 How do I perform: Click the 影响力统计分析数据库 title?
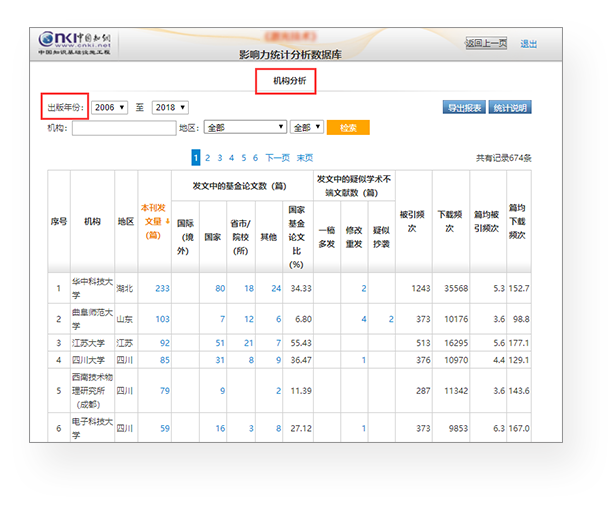(x=290, y=55)
